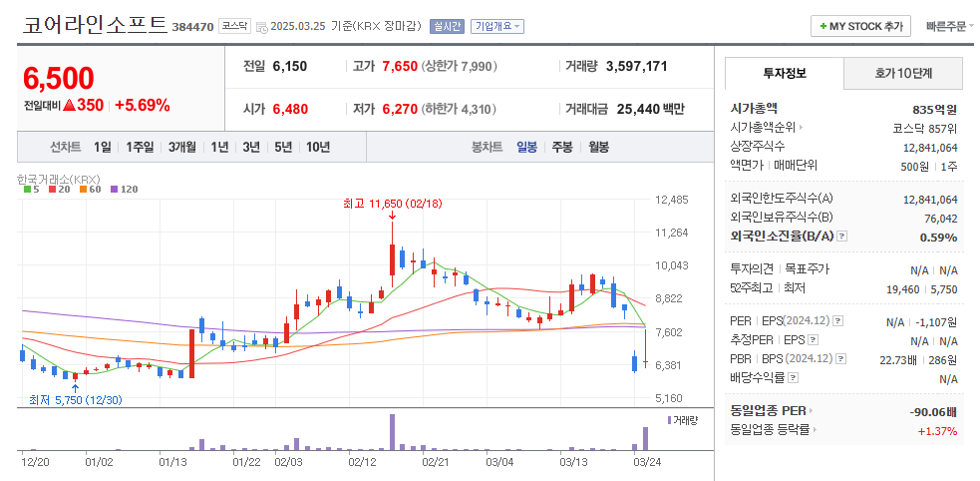The width and height of the screenshot is (980, 481).
Task: Click the 20-day moving average red legend swatch
Action: [52, 189]
